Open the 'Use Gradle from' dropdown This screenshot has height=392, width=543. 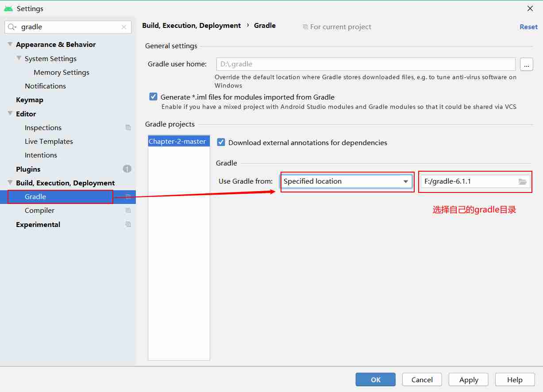pos(347,181)
